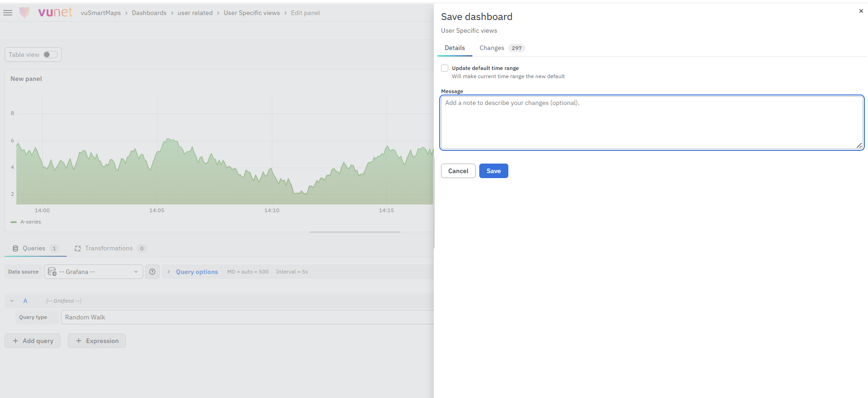Click the Interval = 5s text
Viewport: 868px width, 398px height.
tap(292, 272)
